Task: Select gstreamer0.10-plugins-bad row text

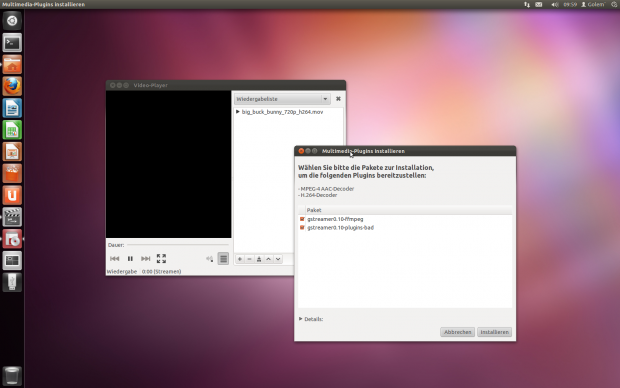Action: click(340, 228)
